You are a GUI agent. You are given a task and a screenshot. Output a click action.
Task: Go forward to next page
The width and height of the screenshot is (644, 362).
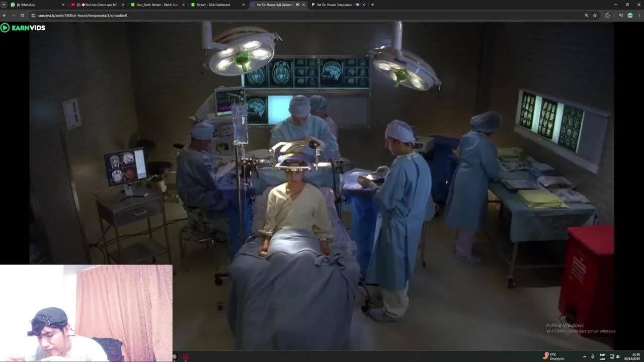pos(14,16)
